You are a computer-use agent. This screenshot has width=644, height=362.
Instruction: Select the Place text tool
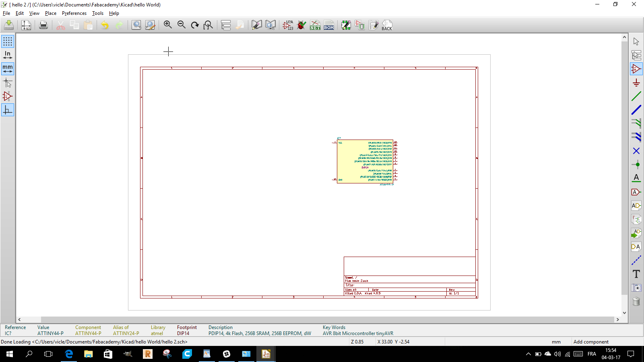pyautogui.click(x=636, y=274)
